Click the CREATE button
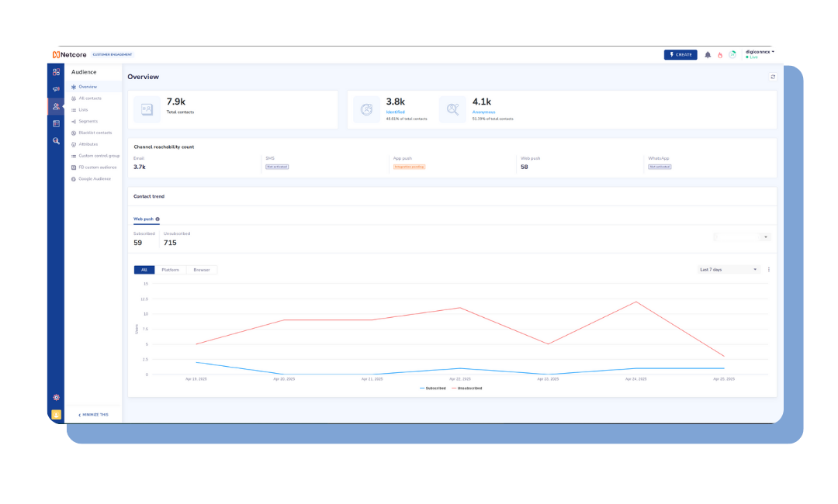Image resolution: width=838 pixels, height=504 pixels. (x=680, y=55)
